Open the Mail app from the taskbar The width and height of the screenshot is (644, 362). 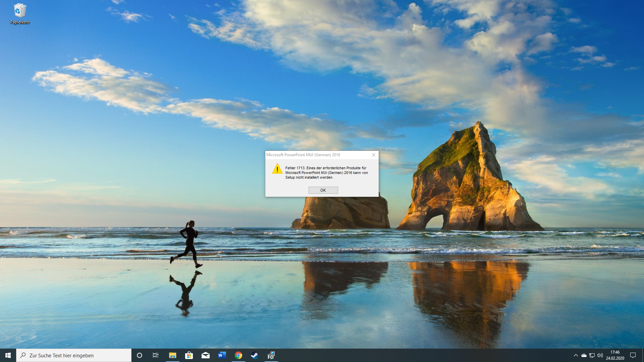[x=205, y=355]
